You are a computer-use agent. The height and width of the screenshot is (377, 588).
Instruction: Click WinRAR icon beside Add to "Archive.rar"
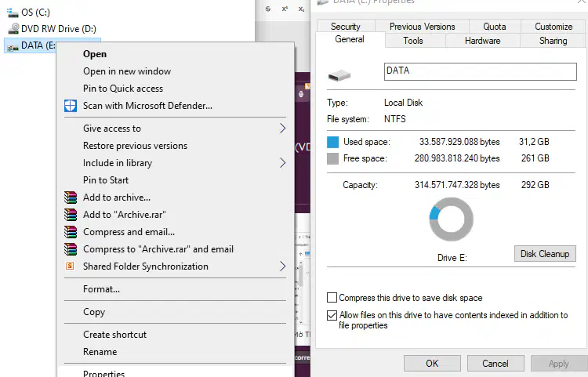pos(71,214)
